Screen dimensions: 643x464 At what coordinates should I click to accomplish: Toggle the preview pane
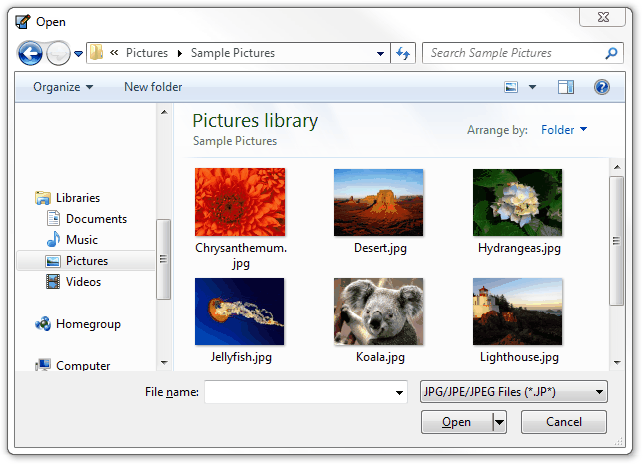[566, 87]
